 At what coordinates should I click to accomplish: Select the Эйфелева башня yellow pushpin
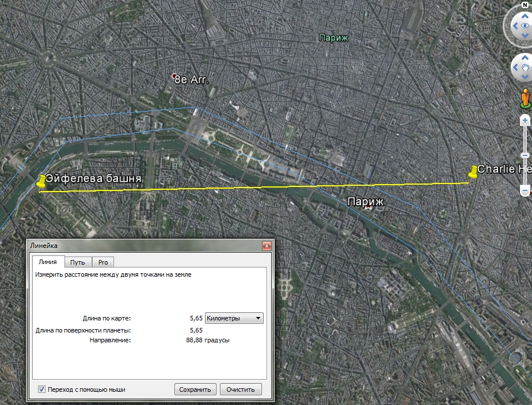pos(41,182)
